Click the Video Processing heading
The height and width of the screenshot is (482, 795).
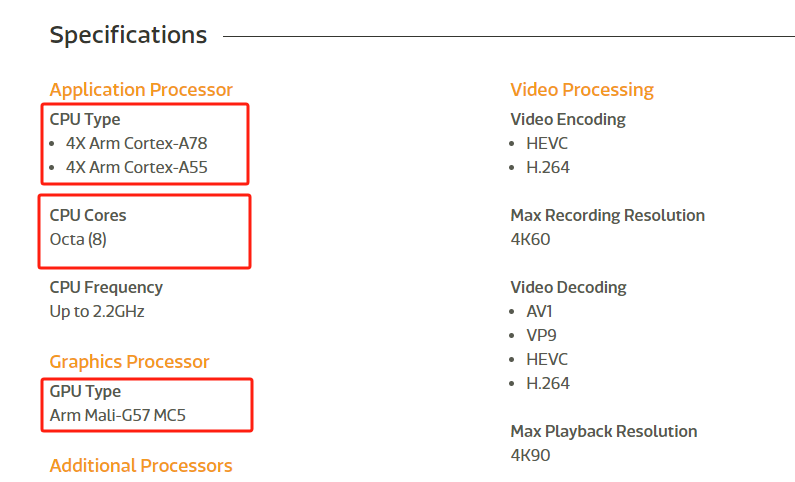click(582, 90)
